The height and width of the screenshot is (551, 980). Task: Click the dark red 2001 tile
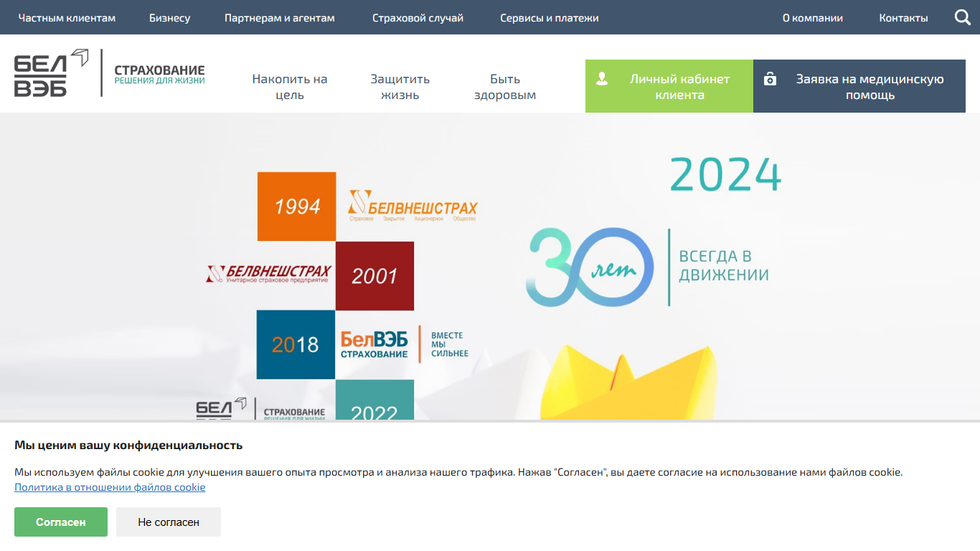point(374,276)
